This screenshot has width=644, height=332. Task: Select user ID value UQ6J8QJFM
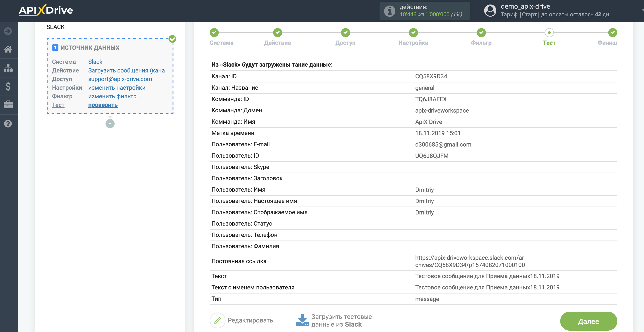pos(432,156)
